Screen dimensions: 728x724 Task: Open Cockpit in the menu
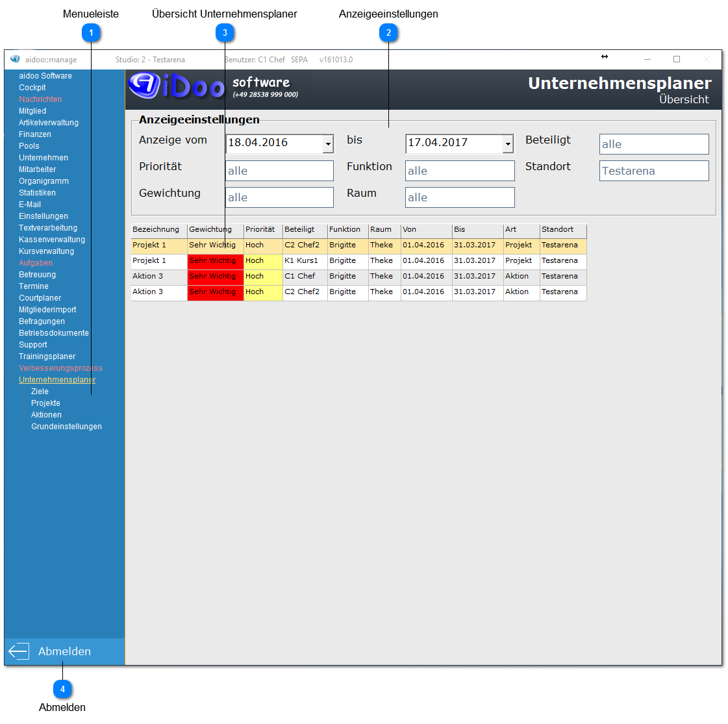pos(32,87)
